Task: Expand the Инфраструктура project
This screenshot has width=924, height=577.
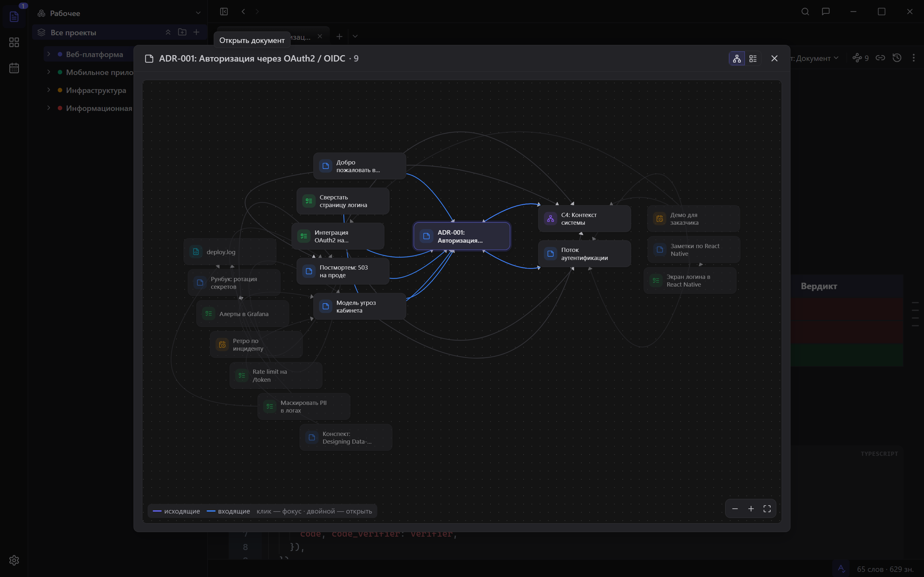Action: pyautogui.click(x=48, y=90)
